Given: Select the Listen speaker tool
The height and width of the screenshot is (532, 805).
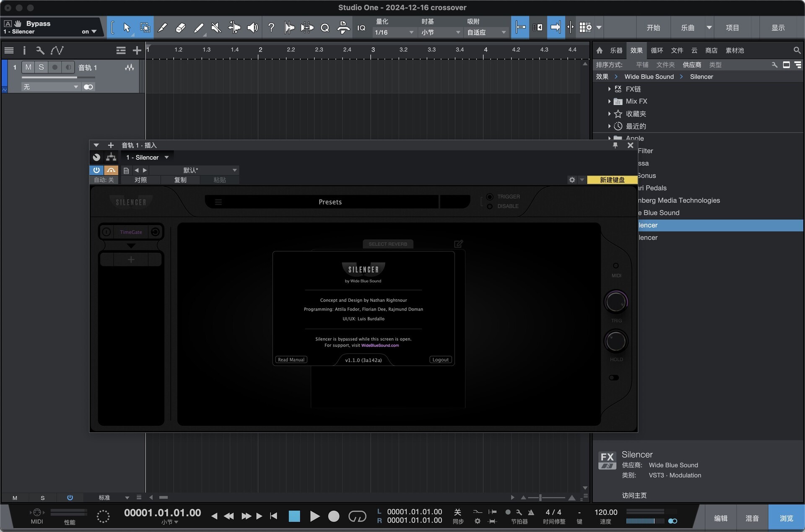Looking at the screenshot, I should [x=252, y=28].
